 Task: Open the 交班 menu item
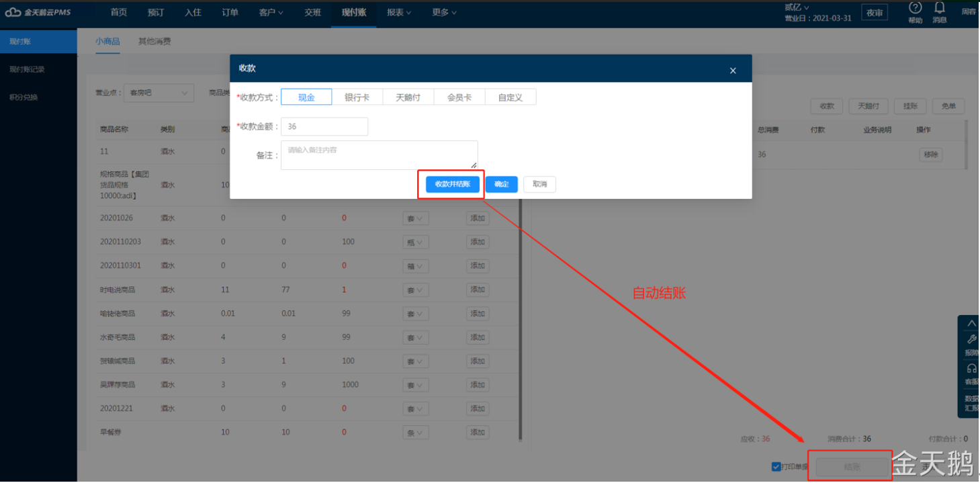(312, 12)
